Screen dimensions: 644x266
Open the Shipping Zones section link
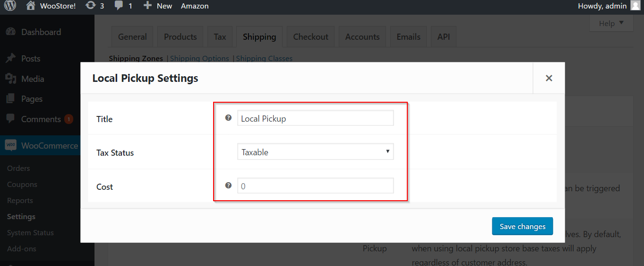(136, 59)
